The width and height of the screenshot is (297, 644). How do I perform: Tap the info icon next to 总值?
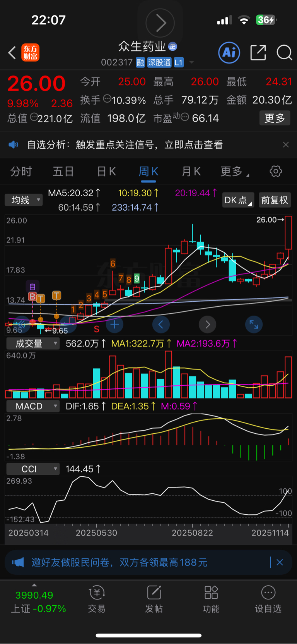click(x=34, y=117)
